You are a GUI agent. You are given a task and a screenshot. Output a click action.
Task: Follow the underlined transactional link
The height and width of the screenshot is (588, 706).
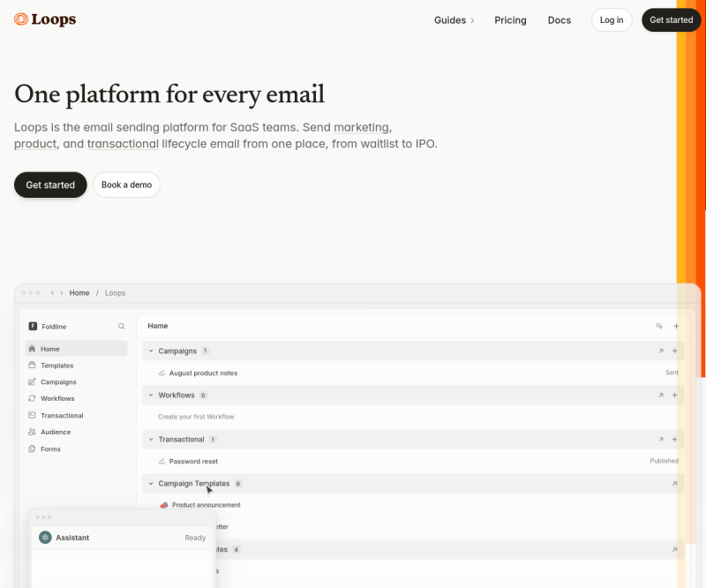(123, 144)
